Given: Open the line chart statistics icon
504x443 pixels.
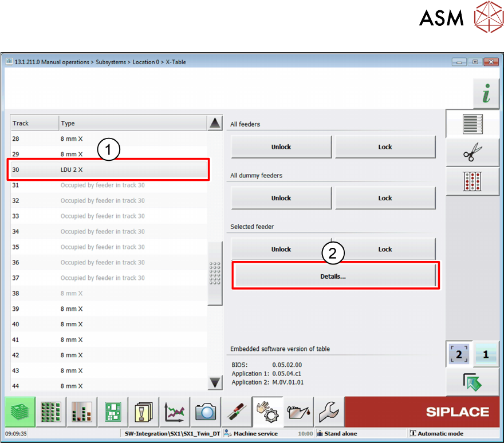Looking at the screenshot, I should tap(175, 412).
